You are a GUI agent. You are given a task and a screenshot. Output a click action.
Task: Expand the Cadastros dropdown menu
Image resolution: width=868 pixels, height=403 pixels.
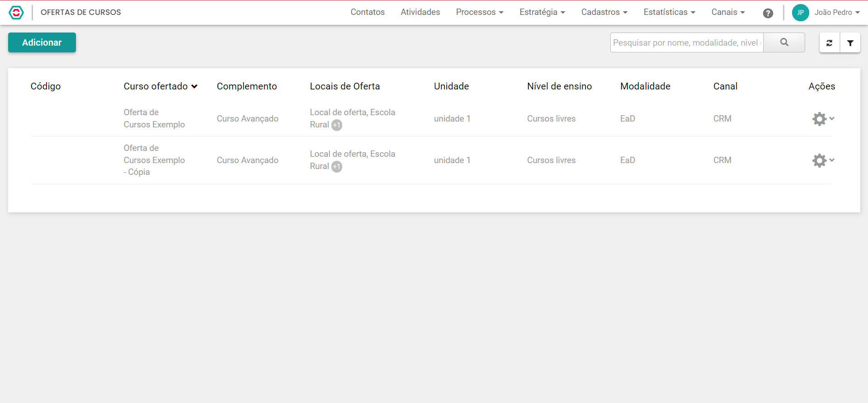coord(604,12)
